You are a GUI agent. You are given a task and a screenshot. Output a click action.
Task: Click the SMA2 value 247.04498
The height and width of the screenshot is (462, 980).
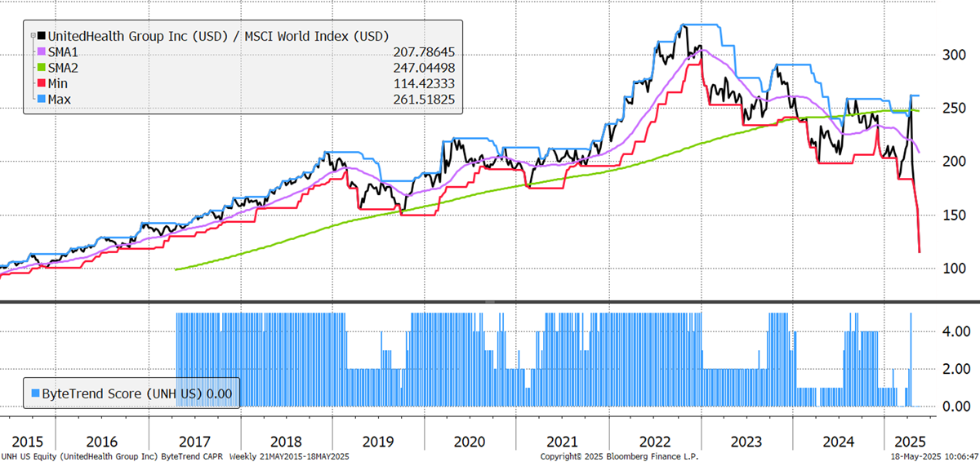425,67
